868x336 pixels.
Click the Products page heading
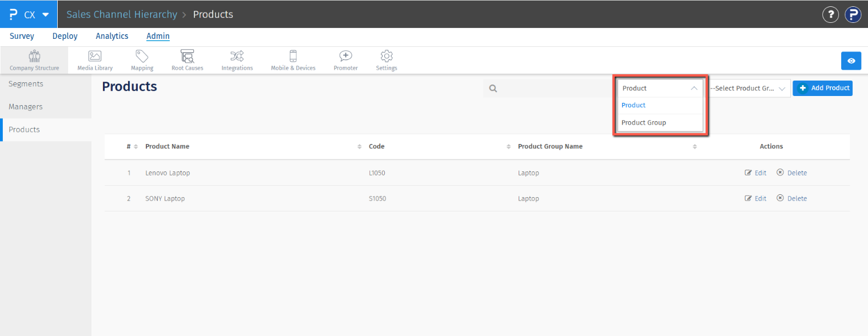point(129,87)
